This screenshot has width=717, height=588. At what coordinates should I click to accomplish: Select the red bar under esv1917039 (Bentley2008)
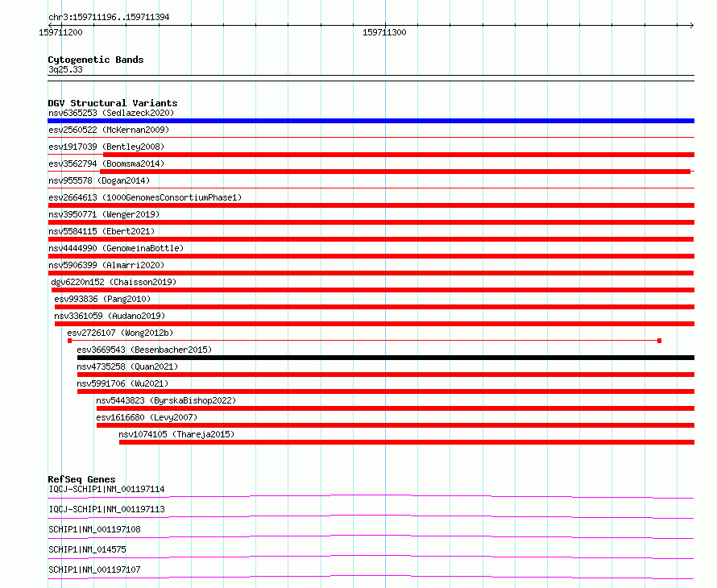(x=399, y=155)
